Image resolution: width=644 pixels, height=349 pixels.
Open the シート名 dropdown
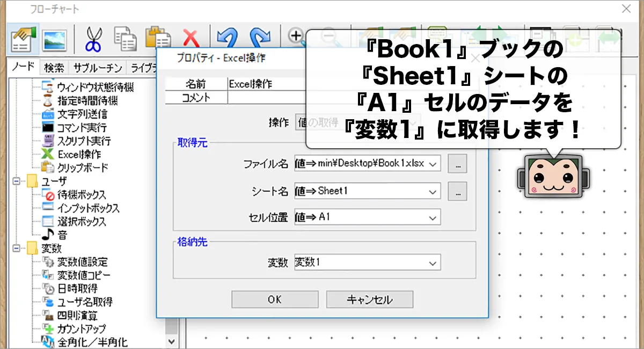click(434, 191)
